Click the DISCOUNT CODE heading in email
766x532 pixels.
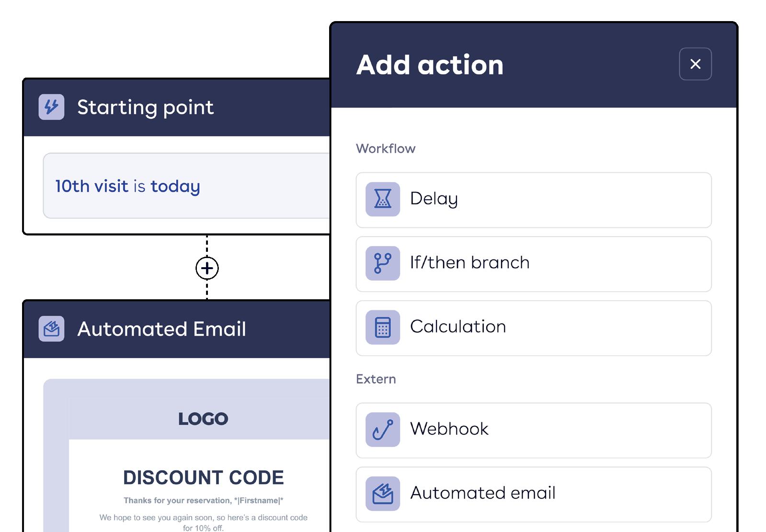click(x=203, y=477)
